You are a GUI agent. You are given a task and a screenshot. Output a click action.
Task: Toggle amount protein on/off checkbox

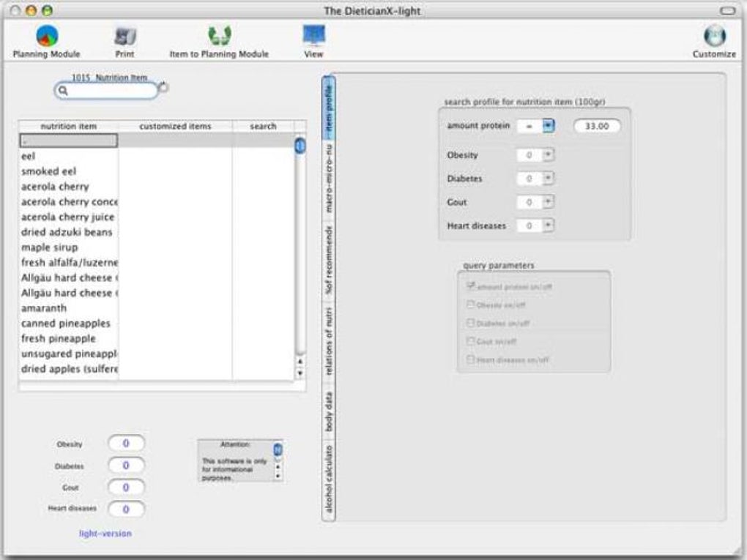[x=471, y=285]
